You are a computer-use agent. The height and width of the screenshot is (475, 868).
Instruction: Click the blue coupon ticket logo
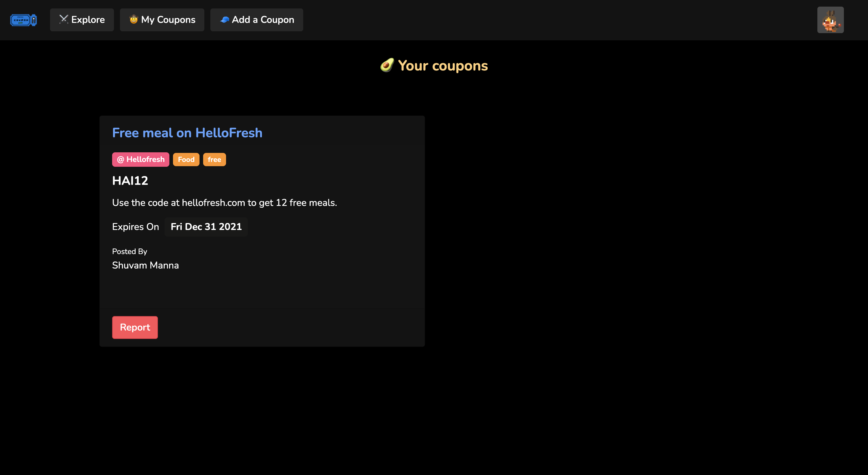23,20
